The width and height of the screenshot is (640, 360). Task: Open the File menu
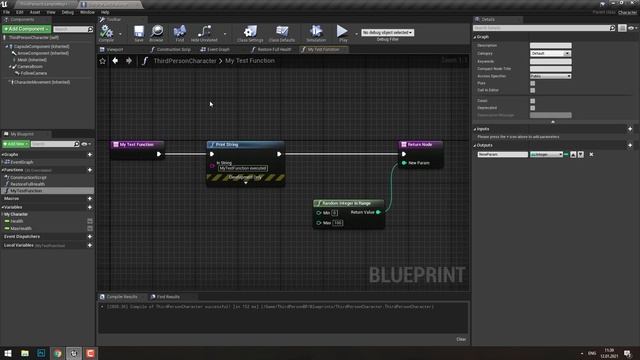point(7,12)
